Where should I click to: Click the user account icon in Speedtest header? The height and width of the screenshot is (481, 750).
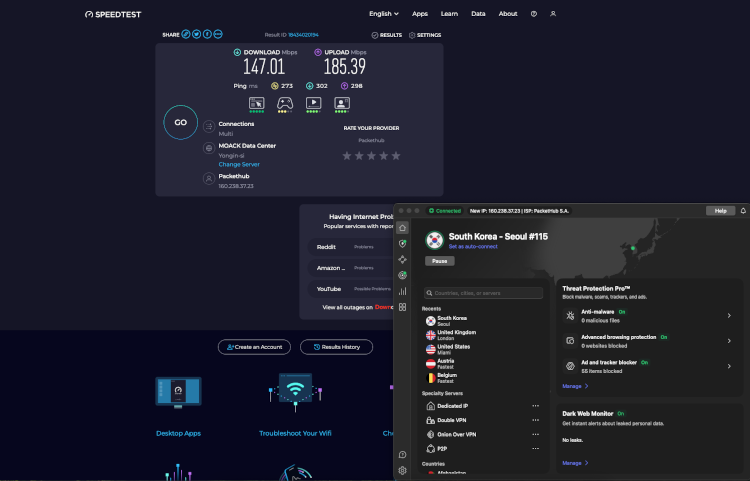point(552,14)
